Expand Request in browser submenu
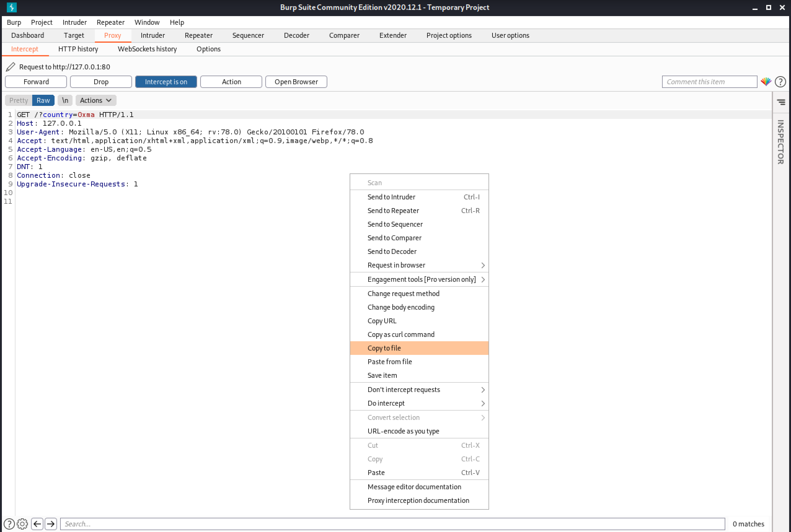791x532 pixels. (x=419, y=265)
